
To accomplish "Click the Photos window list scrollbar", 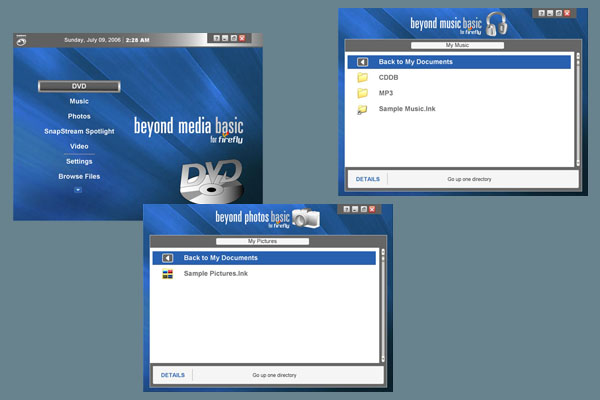I will coord(382,305).
